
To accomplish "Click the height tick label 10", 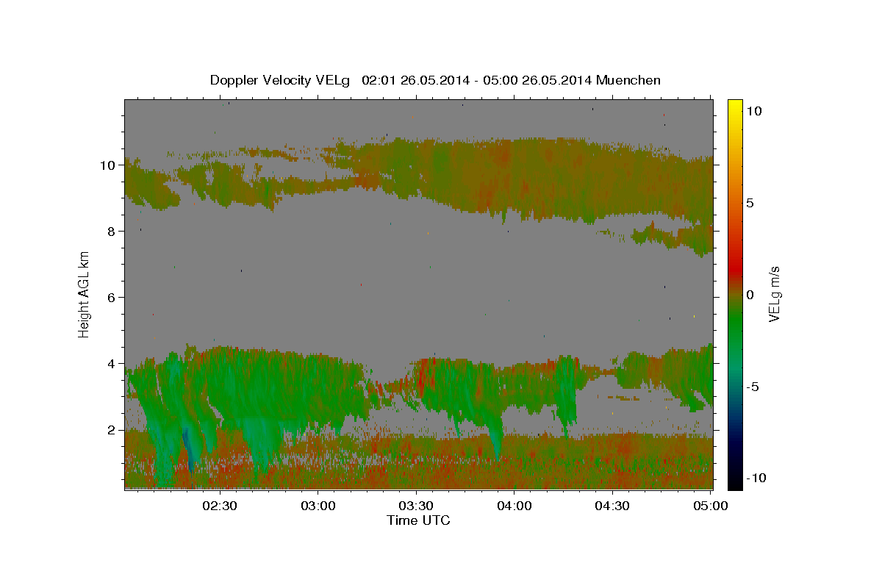I will (109, 165).
